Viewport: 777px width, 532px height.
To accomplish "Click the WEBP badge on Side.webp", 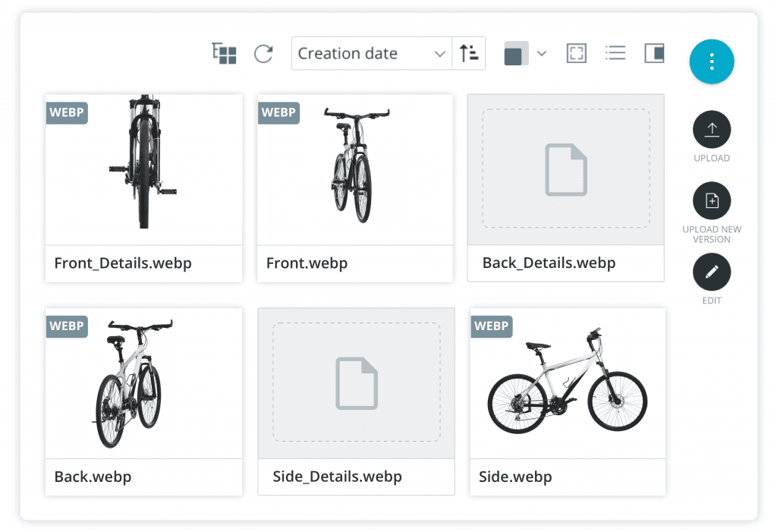I will point(491,326).
